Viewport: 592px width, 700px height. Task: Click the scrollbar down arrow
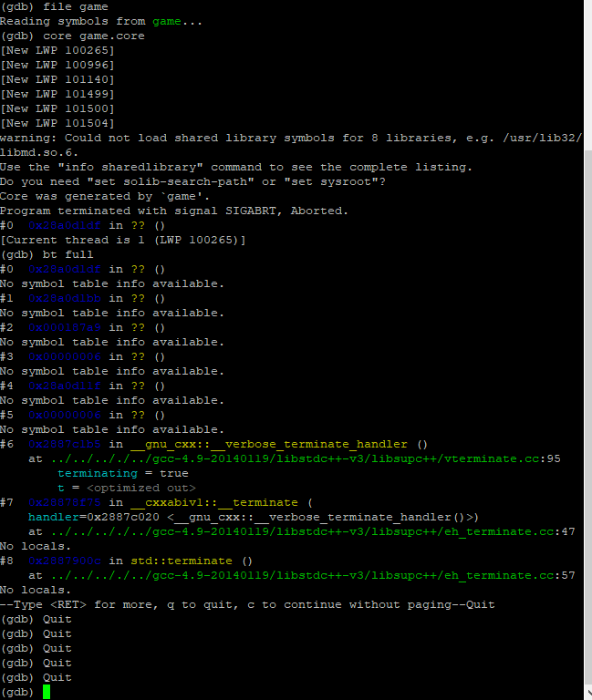[588, 693]
